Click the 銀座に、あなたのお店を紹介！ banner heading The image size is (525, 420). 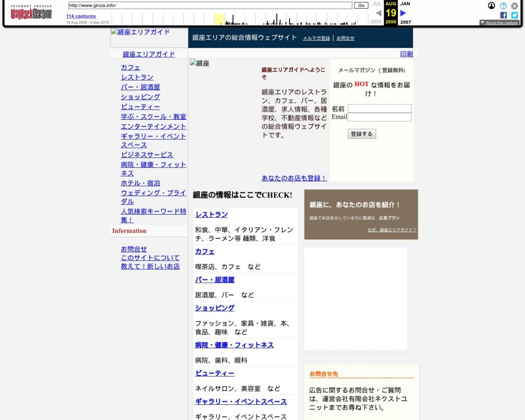click(355, 204)
